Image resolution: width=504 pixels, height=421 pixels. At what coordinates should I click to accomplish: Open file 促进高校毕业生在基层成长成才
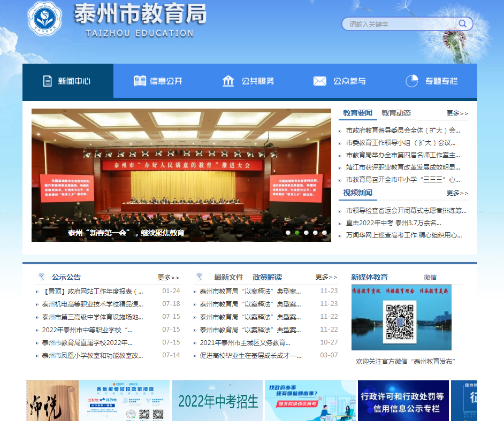250,356
